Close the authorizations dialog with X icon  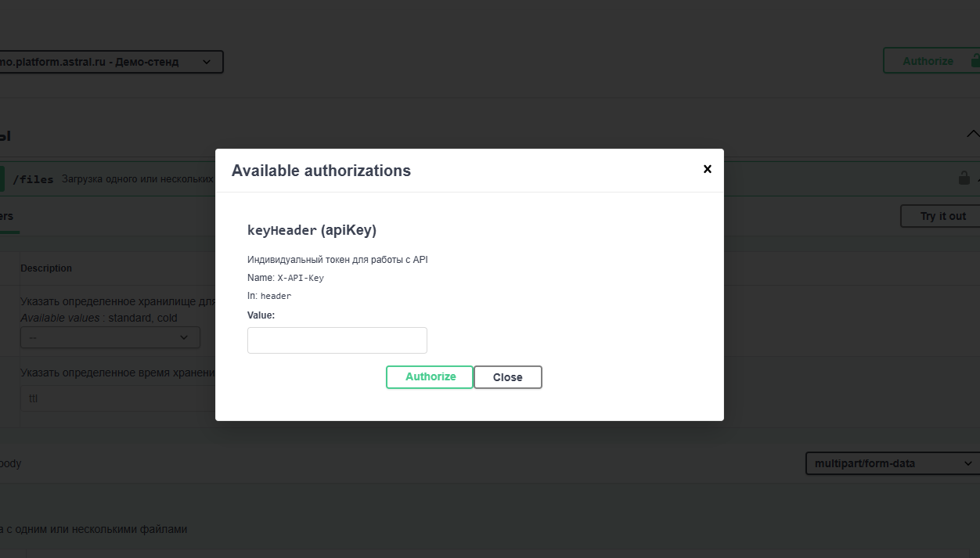coord(708,169)
